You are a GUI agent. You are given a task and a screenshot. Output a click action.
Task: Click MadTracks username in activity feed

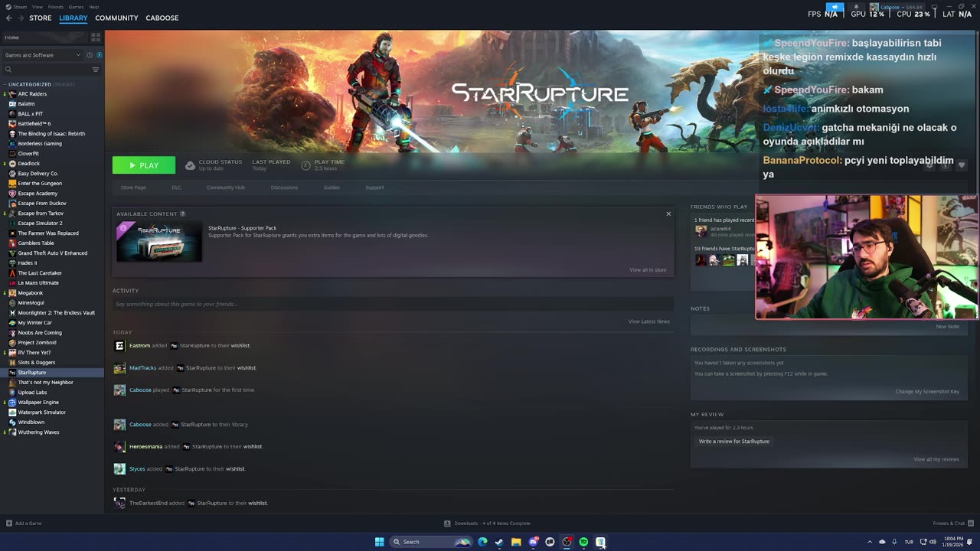tap(142, 368)
